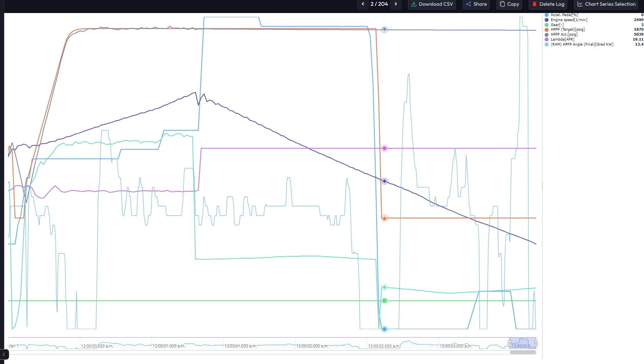Click the right handle of the timeline range selector
Viewport: 644px width, 364px height.
536,343
